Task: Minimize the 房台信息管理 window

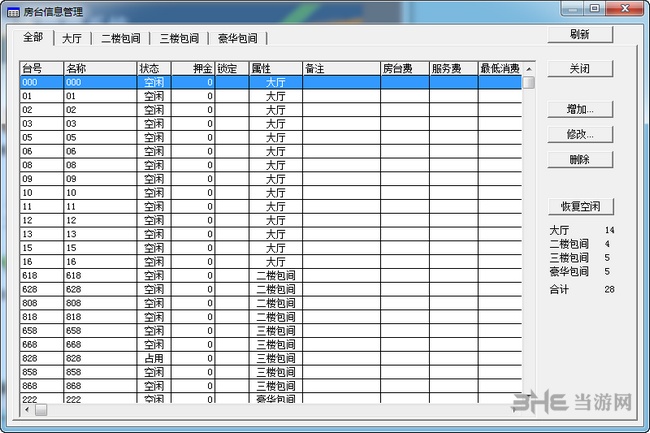Action: coord(573,9)
